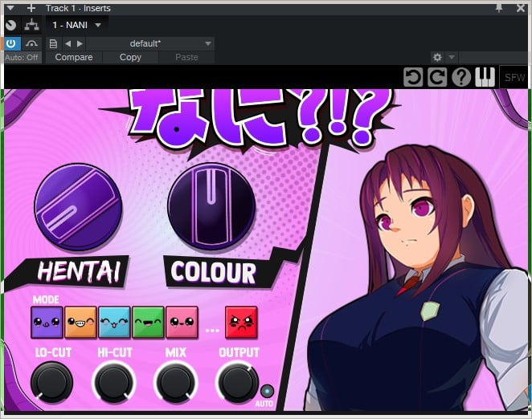Click the round dial icon beside routing

click(x=11, y=25)
